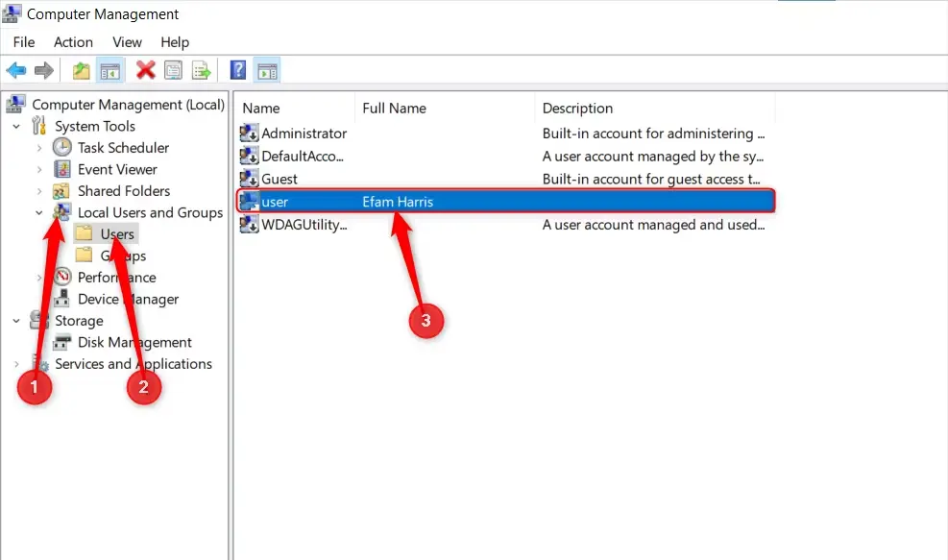Toggle Show/Hide Console Tree toolbar icon
The height and width of the screenshot is (560, 948).
click(x=110, y=71)
